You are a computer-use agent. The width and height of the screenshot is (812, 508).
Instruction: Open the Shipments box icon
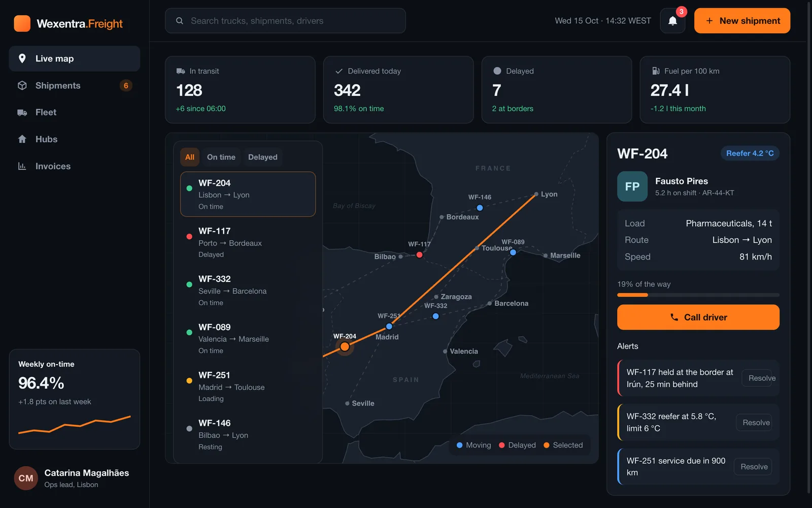[22, 85]
